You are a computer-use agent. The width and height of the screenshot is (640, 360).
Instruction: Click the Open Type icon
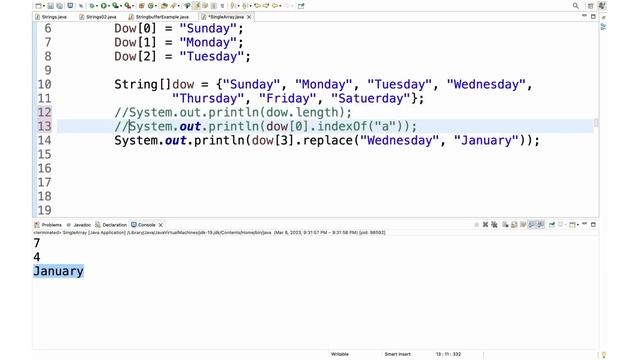click(x=164, y=6)
